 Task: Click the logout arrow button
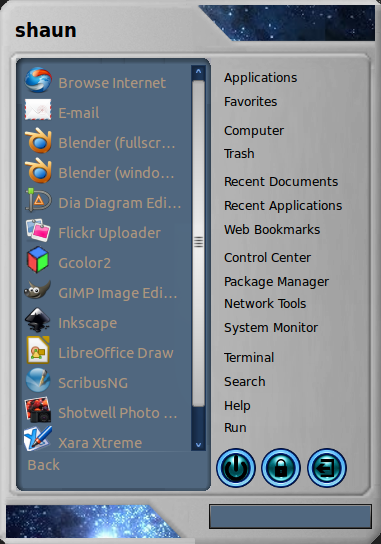pyautogui.click(x=327, y=468)
